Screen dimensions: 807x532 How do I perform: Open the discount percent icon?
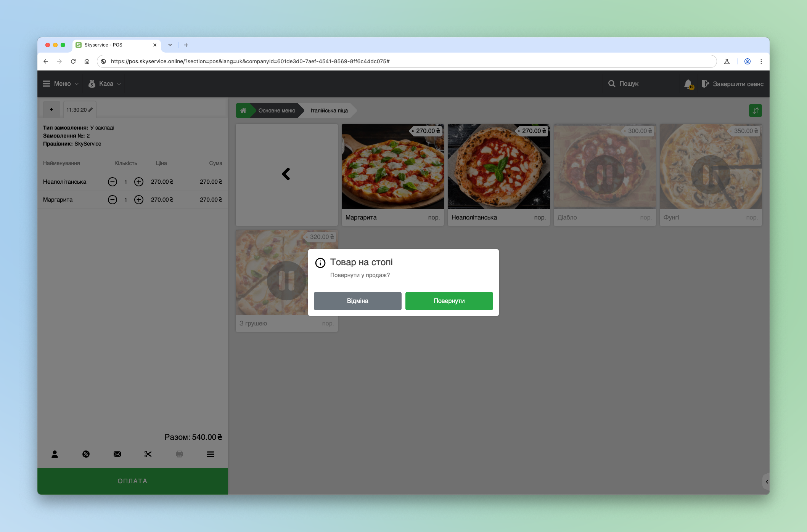coord(86,454)
